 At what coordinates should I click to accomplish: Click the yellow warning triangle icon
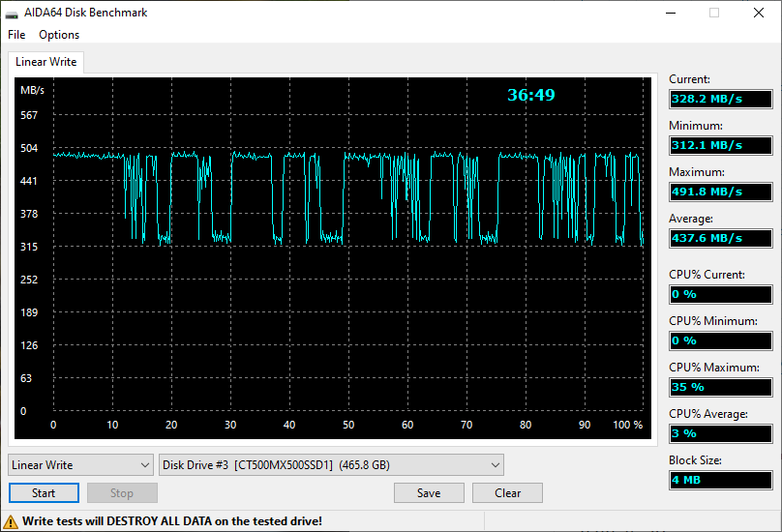(x=11, y=522)
